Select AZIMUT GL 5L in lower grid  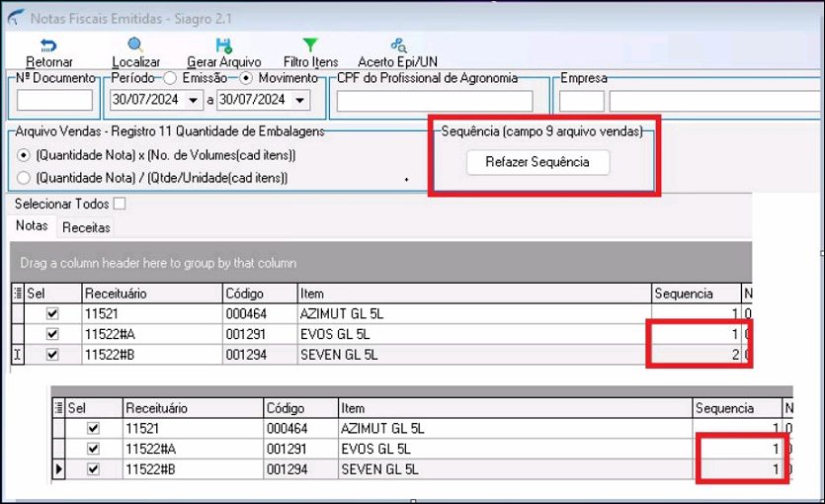coord(515,428)
